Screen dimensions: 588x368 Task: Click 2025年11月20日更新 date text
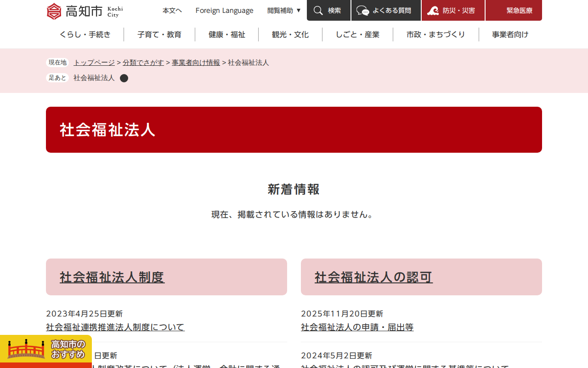coord(342,314)
